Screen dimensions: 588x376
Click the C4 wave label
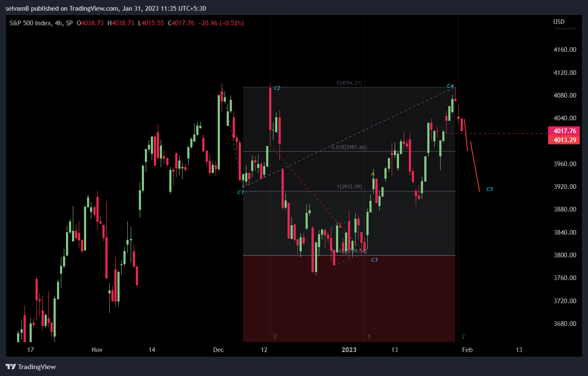[x=450, y=86]
